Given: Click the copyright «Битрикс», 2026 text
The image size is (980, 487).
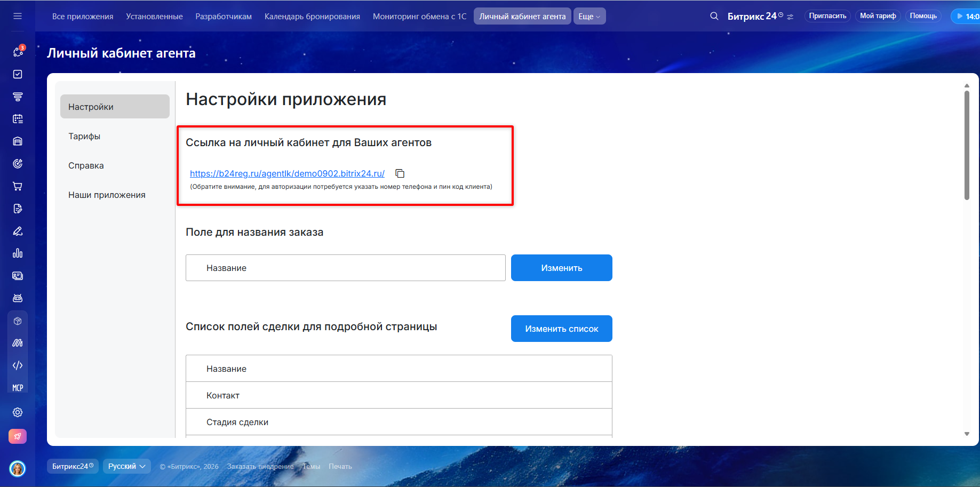Looking at the screenshot, I should coord(189,466).
